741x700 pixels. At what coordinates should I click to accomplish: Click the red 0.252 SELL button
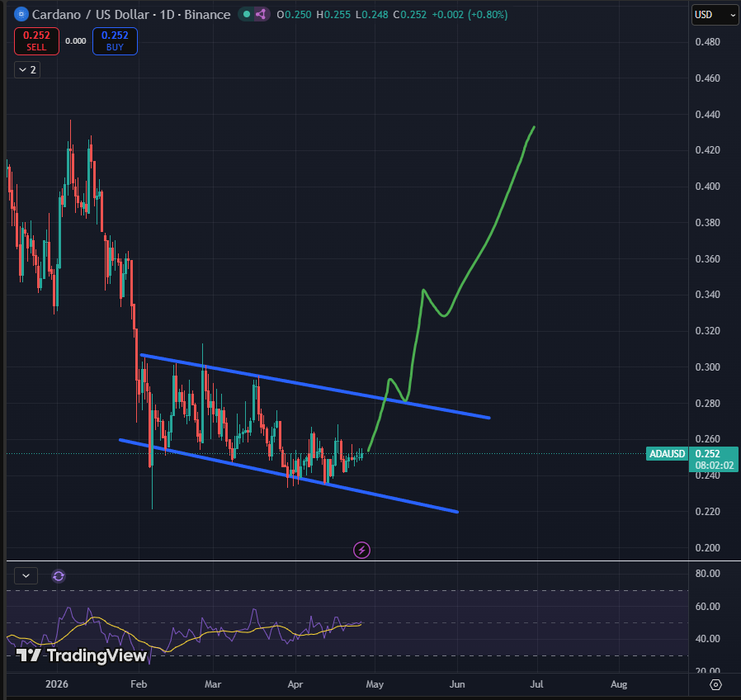[36, 41]
